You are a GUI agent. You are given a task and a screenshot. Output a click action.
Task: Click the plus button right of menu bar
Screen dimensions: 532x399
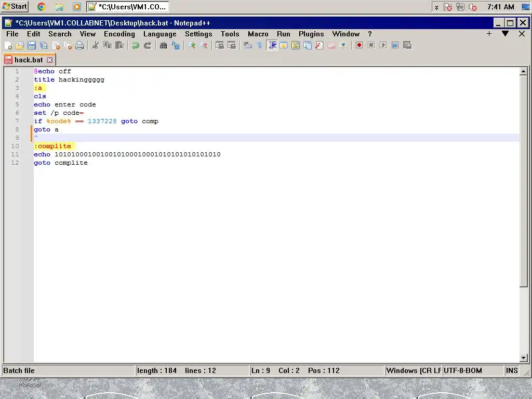[x=489, y=34]
